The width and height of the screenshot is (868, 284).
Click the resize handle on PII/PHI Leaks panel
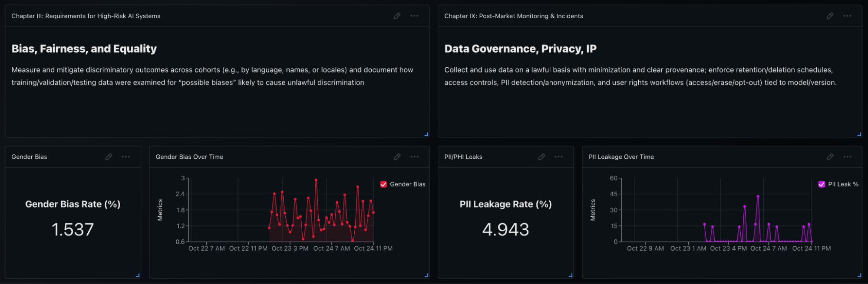click(571, 275)
